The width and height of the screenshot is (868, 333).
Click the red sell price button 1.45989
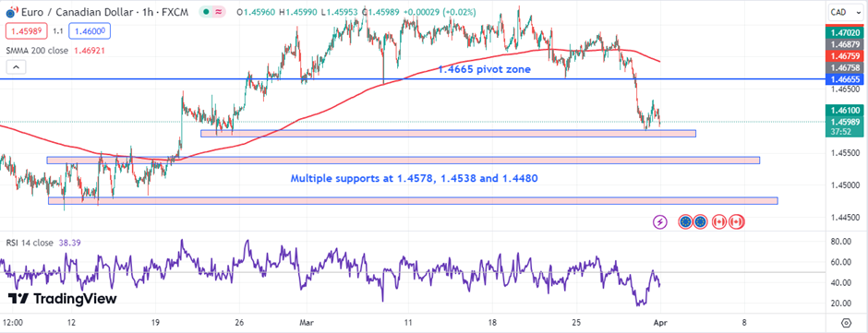pyautogui.click(x=27, y=31)
